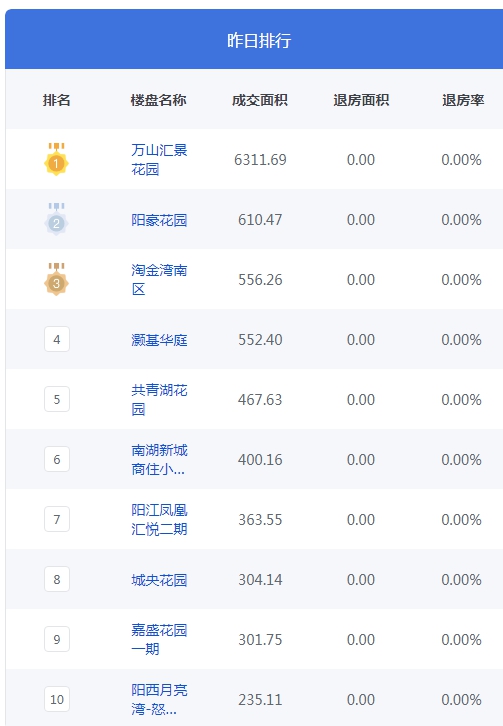This screenshot has width=503, height=726.
Task: Click the rank 6 number badge
Action: pyautogui.click(x=57, y=459)
